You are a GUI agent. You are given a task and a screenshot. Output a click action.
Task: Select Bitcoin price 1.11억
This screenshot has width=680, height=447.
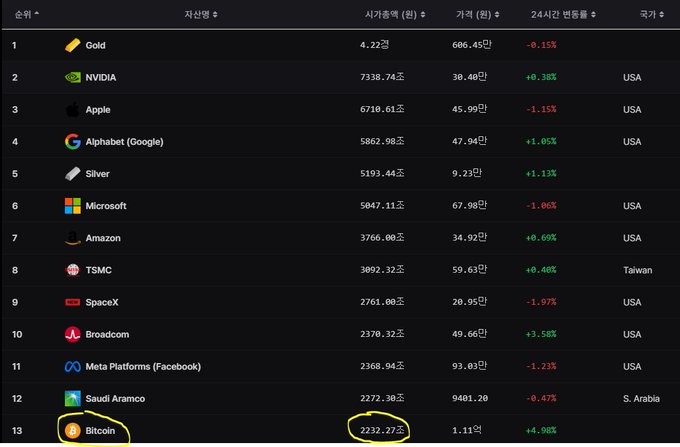click(467, 430)
